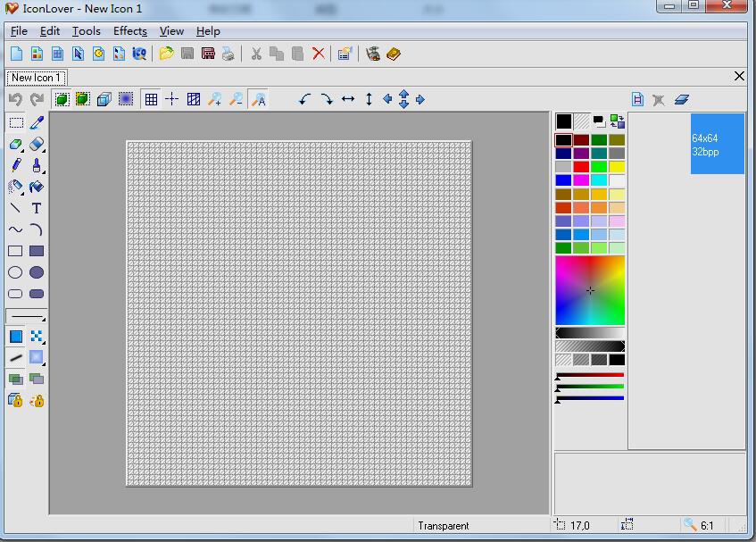Click the zoom in magnifier icon
Screen dimensions: 756x542
pyautogui.click(x=215, y=100)
